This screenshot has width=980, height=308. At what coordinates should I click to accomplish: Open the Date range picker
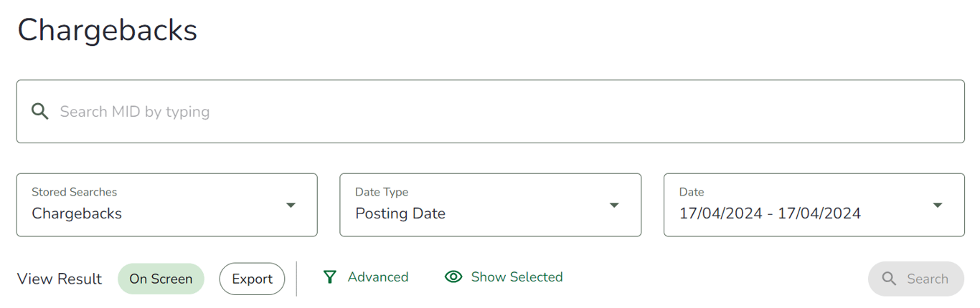pyautogui.click(x=814, y=205)
